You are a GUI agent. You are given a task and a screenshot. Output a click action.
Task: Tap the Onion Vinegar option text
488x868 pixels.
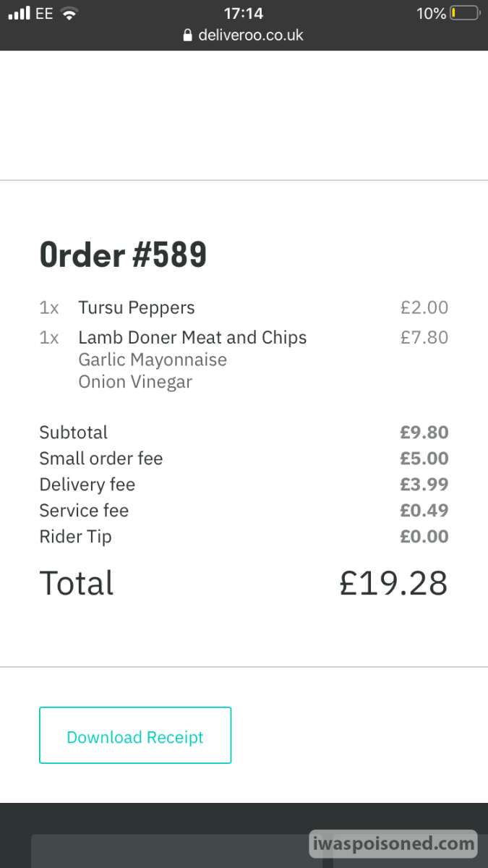(135, 382)
